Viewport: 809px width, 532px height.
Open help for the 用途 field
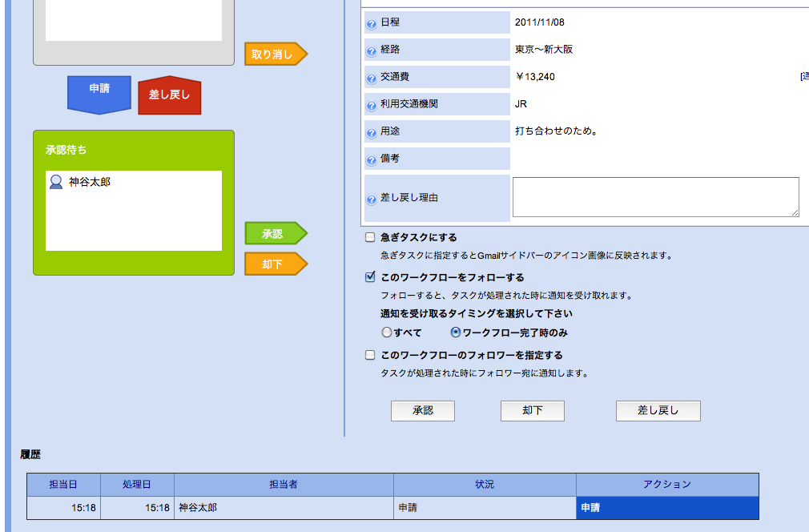point(371,131)
